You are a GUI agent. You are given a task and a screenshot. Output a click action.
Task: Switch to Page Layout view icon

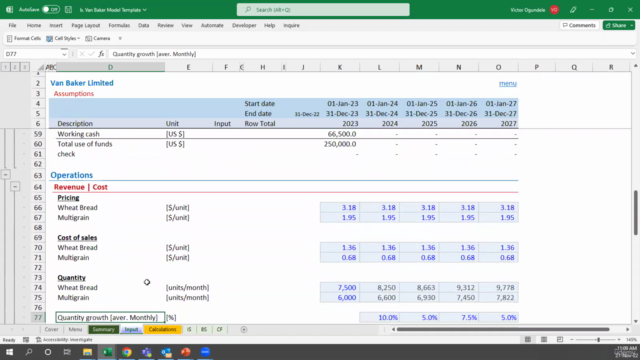(544, 340)
